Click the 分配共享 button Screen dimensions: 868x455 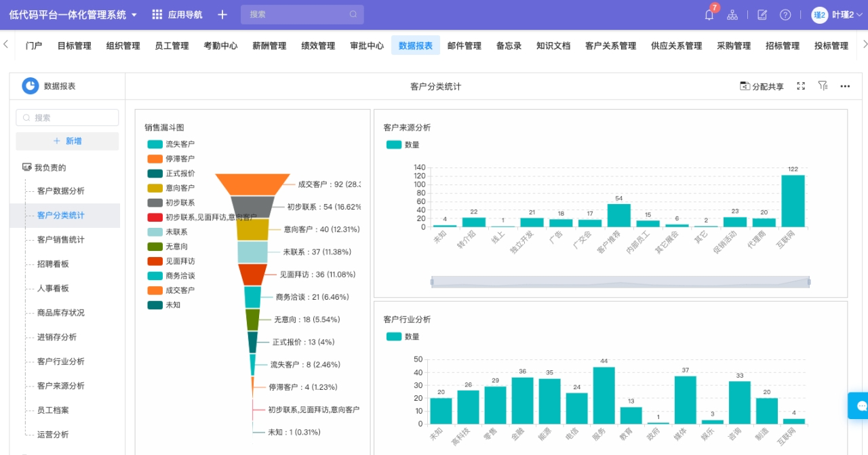click(x=762, y=86)
